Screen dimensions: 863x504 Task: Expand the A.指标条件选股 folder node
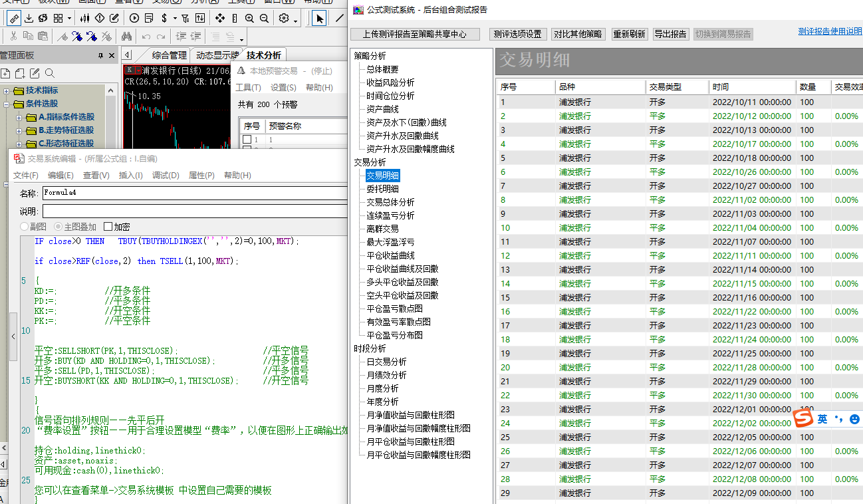(19, 117)
